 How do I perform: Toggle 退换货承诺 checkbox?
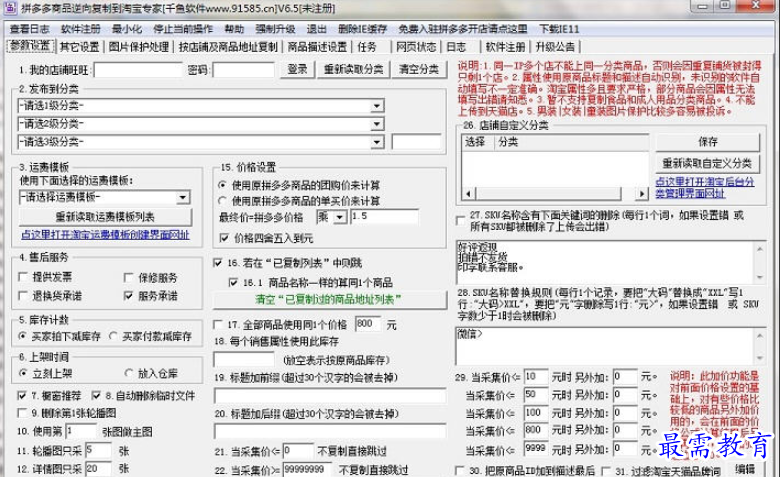(x=22, y=296)
